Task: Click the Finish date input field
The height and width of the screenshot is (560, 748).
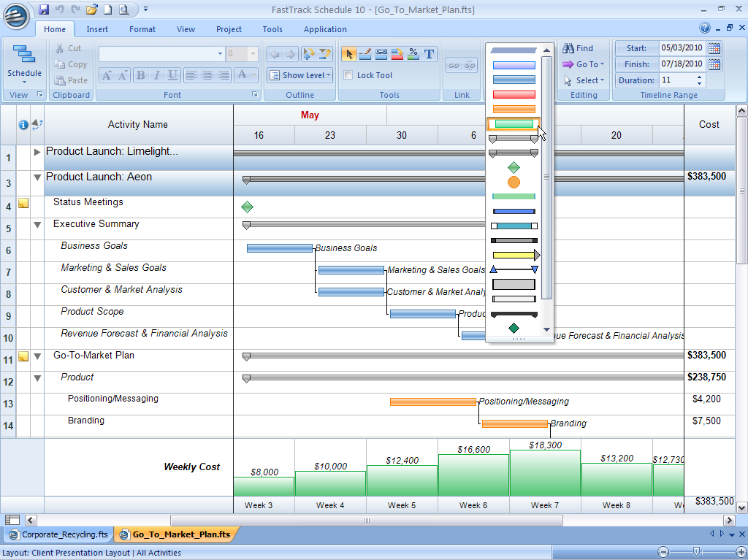Action: [681, 64]
